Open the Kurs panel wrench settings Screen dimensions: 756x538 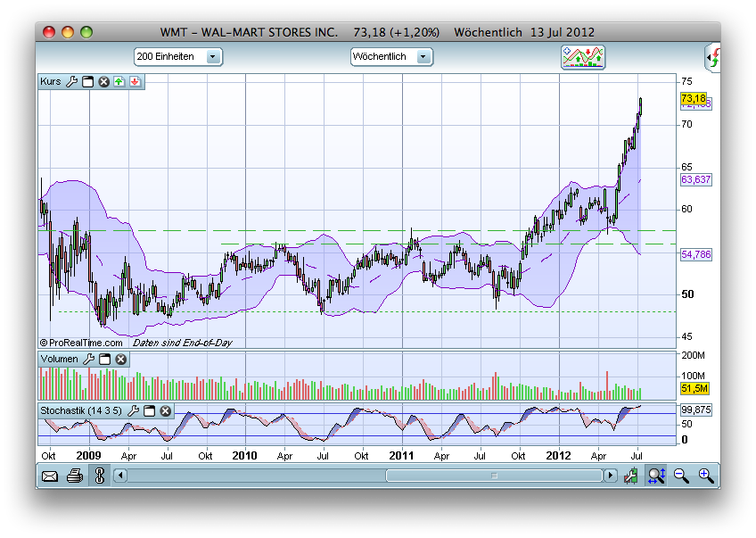point(72,81)
